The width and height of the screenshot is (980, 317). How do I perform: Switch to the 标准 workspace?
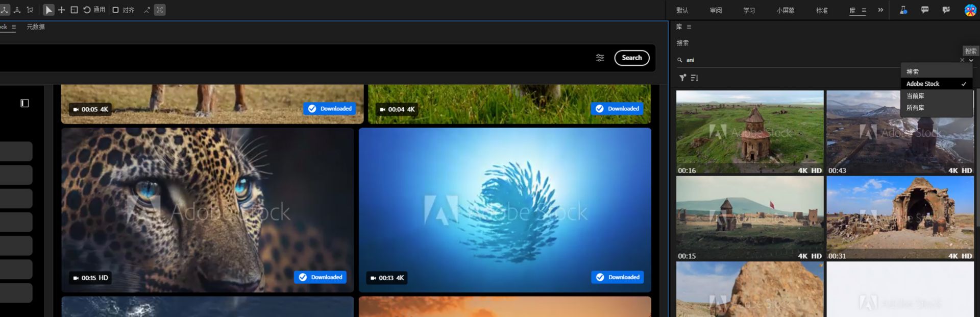822,10
